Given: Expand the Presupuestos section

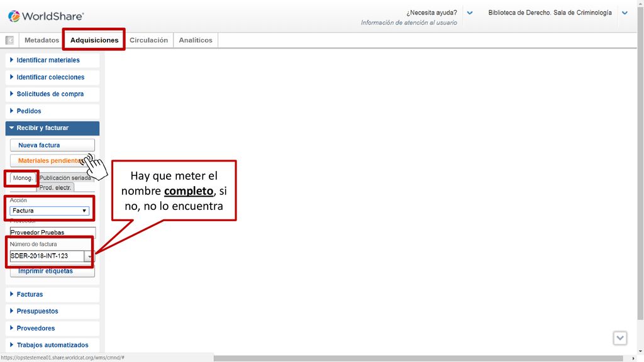Looking at the screenshot, I should click(x=53, y=311).
